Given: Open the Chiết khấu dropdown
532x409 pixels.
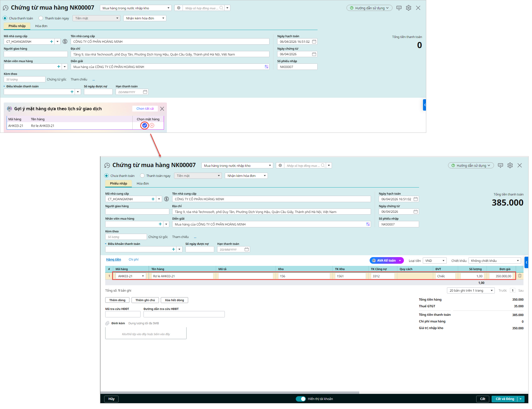Looking at the screenshot, I should click(494, 261).
